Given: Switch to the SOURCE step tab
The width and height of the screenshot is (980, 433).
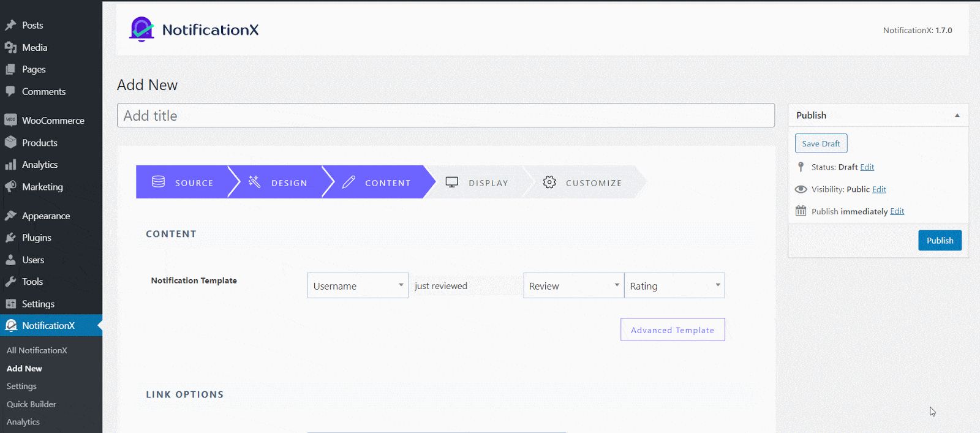Looking at the screenshot, I should pyautogui.click(x=183, y=183).
